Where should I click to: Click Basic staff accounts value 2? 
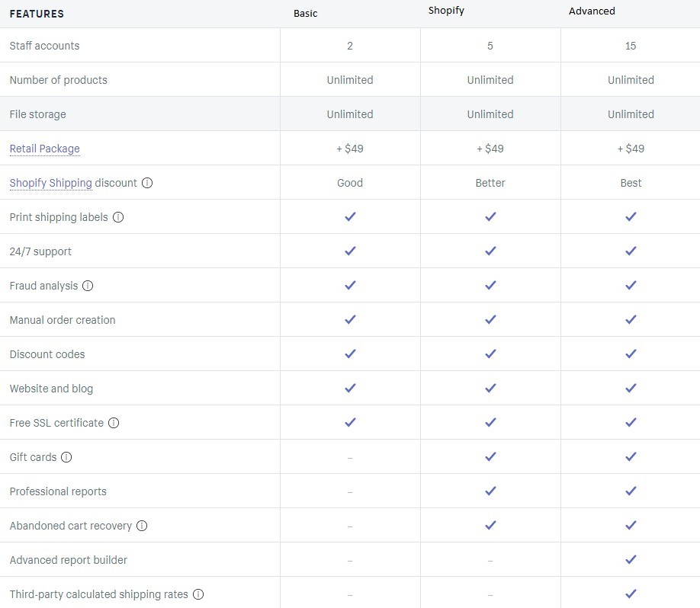[350, 46]
